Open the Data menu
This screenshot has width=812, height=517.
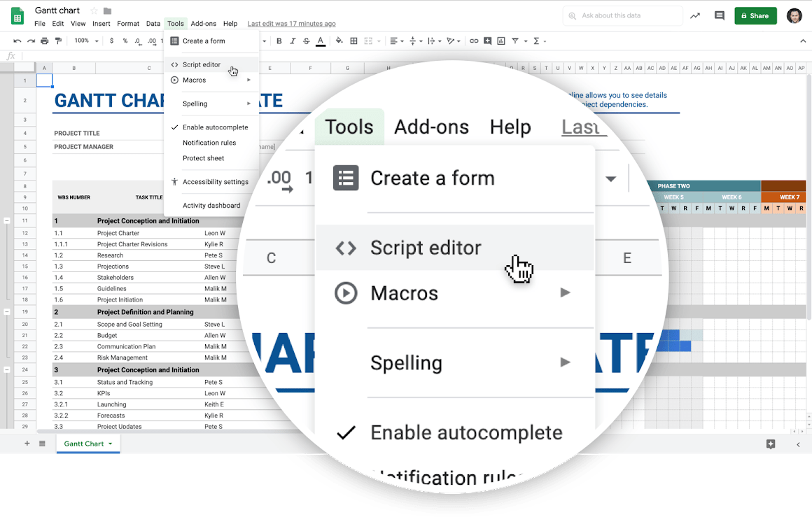153,24
